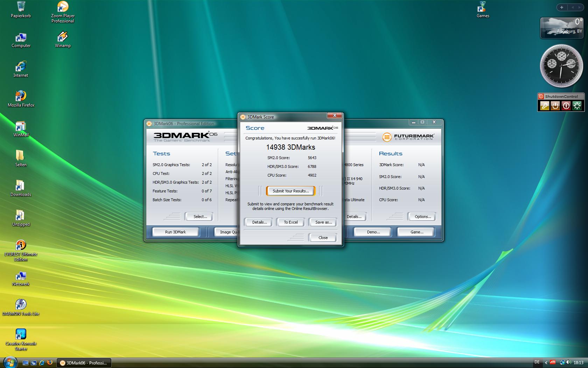The height and width of the screenshot is (368, 588).
Task: Click the orange power standby icon in ShutdownControl
Action: (x=555, y=105)
